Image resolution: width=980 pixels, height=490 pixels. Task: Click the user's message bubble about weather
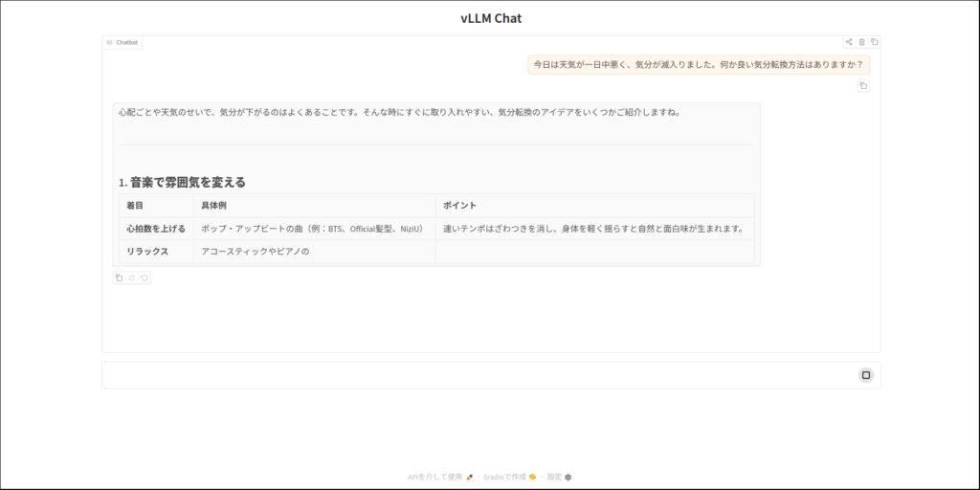tap(699, 65)
